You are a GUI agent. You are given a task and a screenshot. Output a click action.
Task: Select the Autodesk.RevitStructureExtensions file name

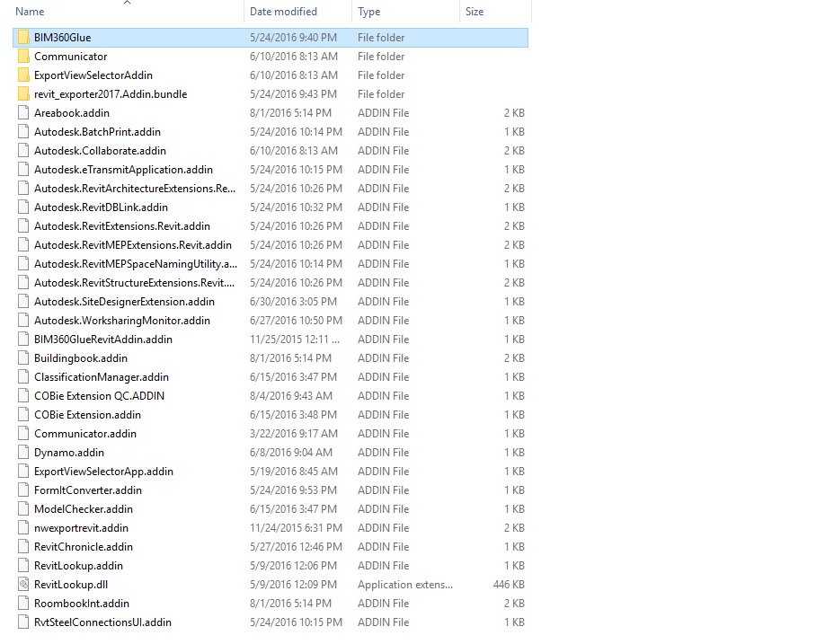point(134,283)
